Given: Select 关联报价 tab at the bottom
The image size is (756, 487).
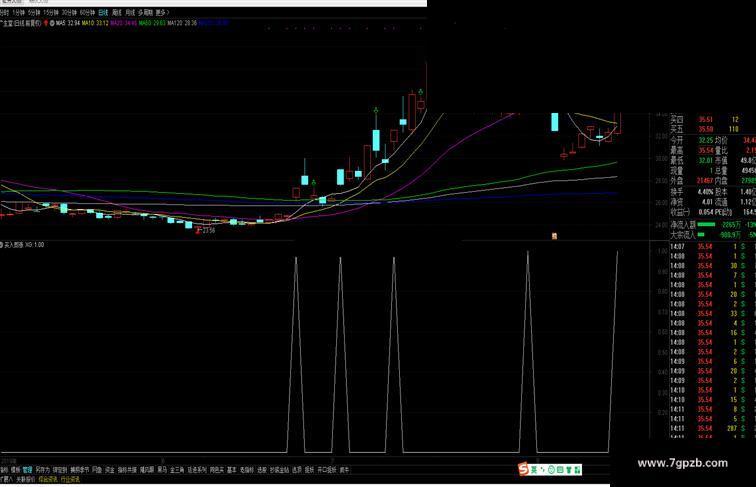Looking at the screenshot, I should pos(26,480).
